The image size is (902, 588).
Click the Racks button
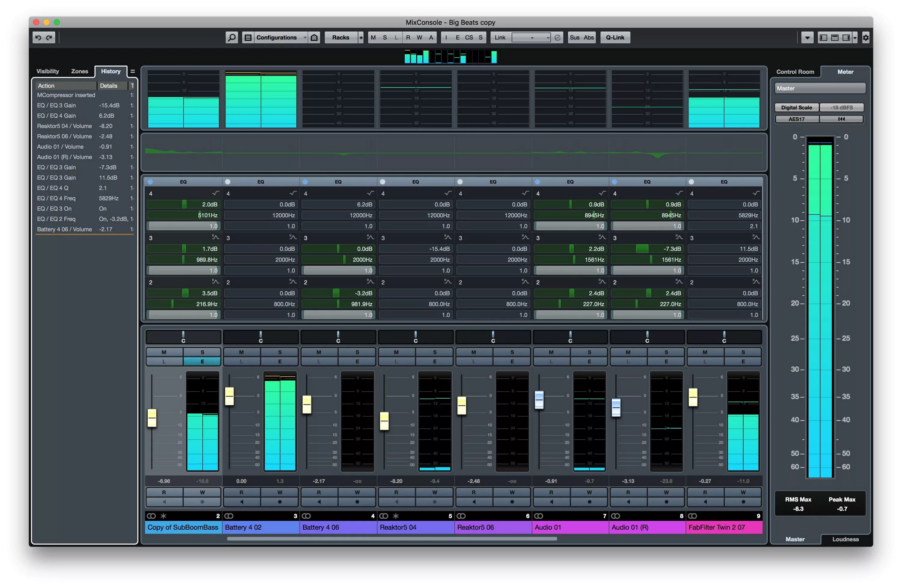tap(340, 38)
